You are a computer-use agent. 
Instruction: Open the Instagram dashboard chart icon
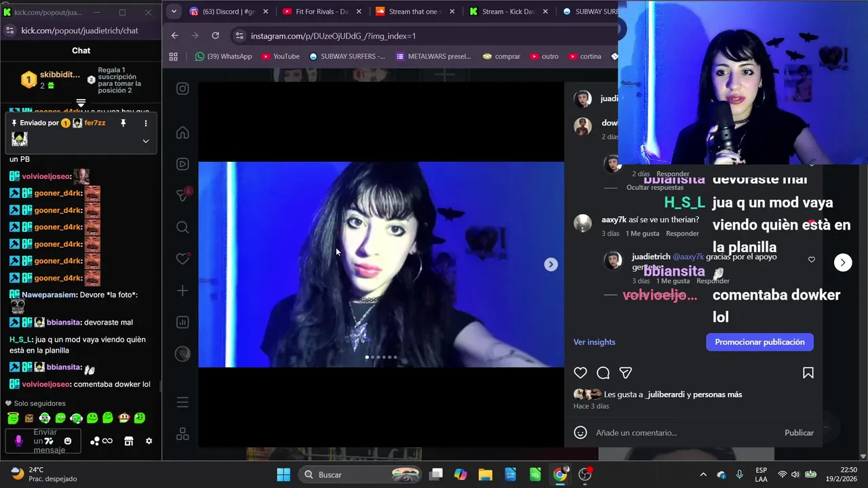[x=182, y=323]
